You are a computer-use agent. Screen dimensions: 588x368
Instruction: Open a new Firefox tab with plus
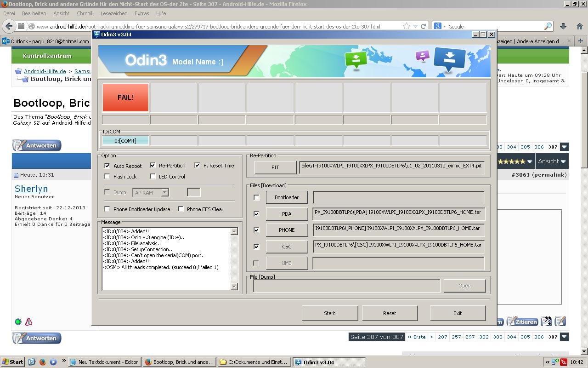coord(580,41)
